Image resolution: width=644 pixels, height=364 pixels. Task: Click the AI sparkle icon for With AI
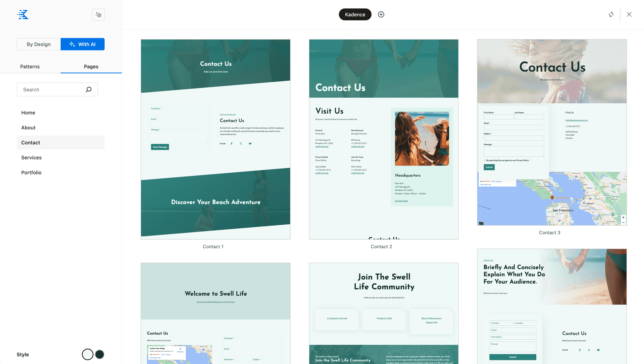pyautogui.click(x=72, y=44)
